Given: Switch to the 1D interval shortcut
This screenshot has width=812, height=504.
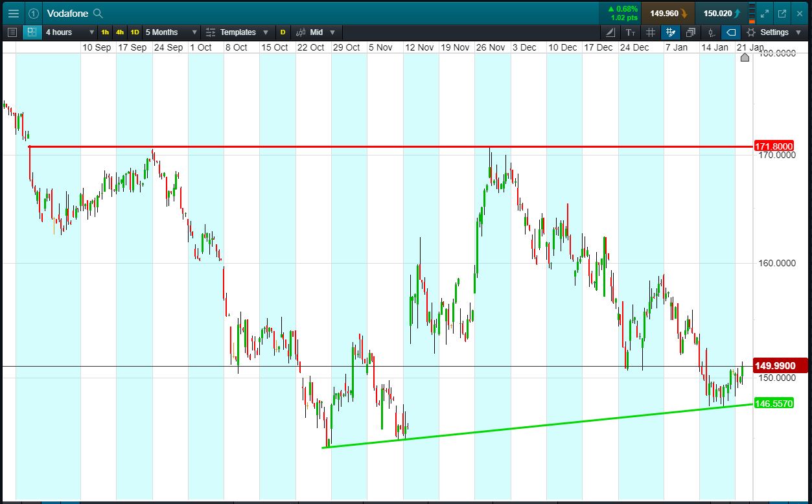Looking at the screenshot, I should point(135,32).
